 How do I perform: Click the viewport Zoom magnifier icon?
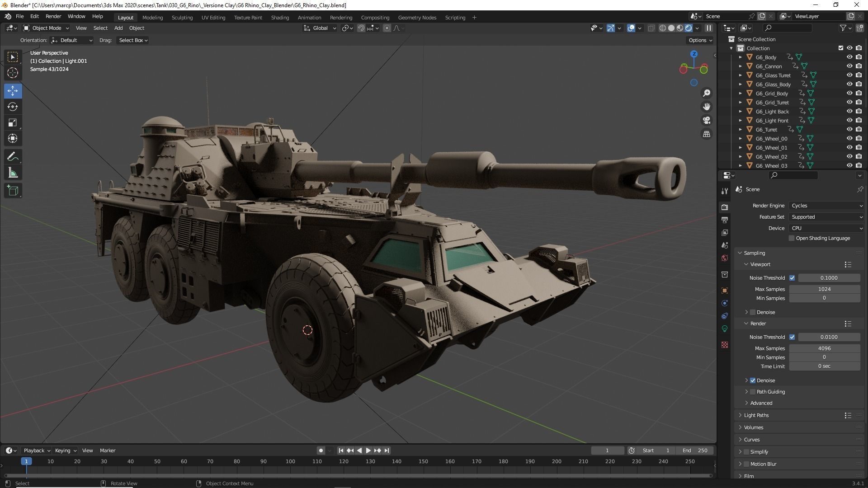pyautogui.click(x=706, y=93)
